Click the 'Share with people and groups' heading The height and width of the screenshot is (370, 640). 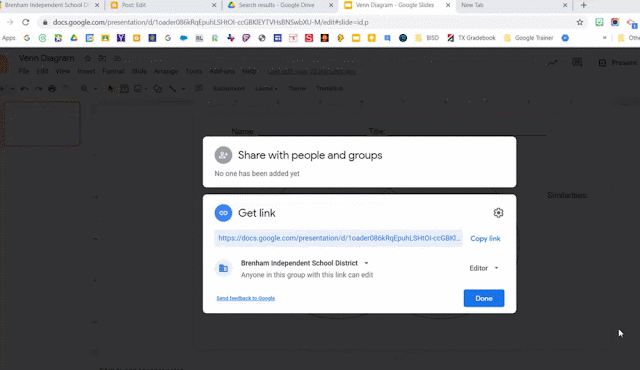click(x=310, y=155)
